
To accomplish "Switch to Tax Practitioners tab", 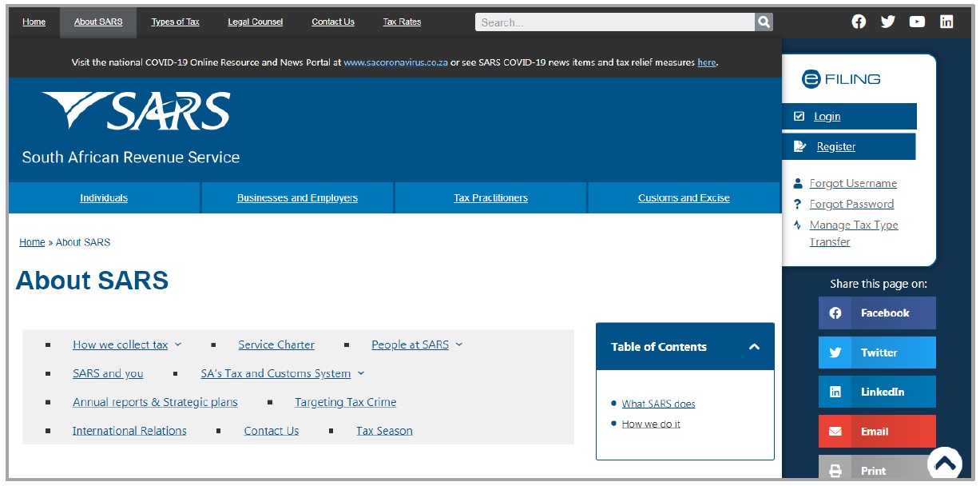I will click(490, 197).
